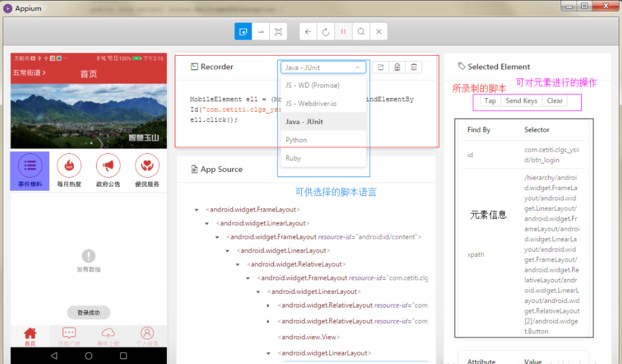622x364 pixels.
Task: Choose Ruby script language
Action: (323, 158)
